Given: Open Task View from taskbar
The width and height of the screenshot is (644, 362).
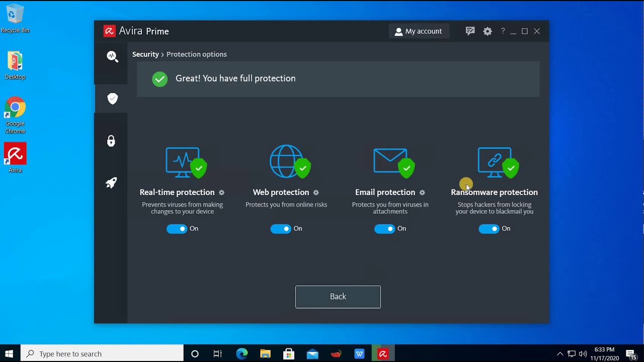Looking at the screenshot, I should click(x=218, y=353).
